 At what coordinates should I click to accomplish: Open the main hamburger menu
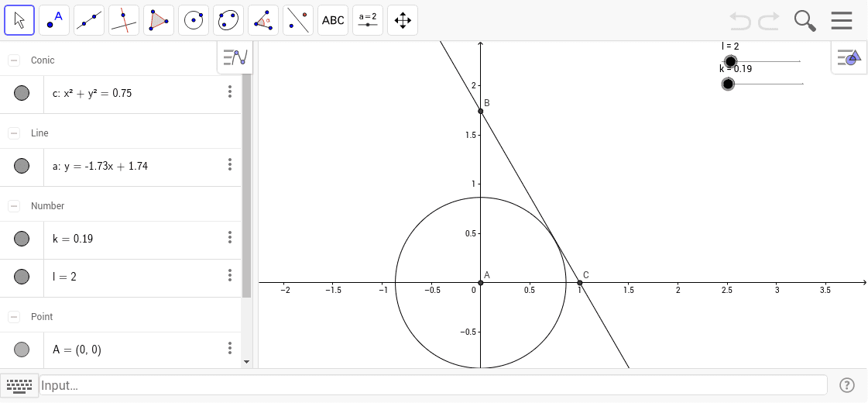(x=842, y=20)
